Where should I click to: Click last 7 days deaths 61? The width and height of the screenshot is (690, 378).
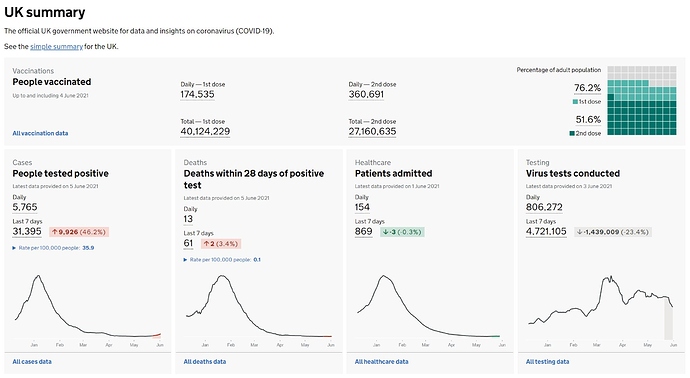click(x=188, y=243)
